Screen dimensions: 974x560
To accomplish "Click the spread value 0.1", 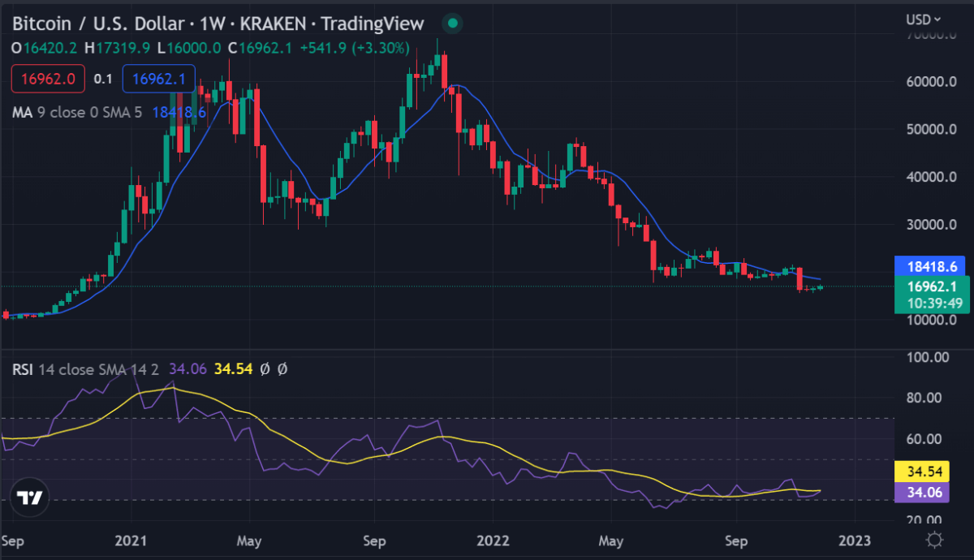I will click(x=102, y=79).
